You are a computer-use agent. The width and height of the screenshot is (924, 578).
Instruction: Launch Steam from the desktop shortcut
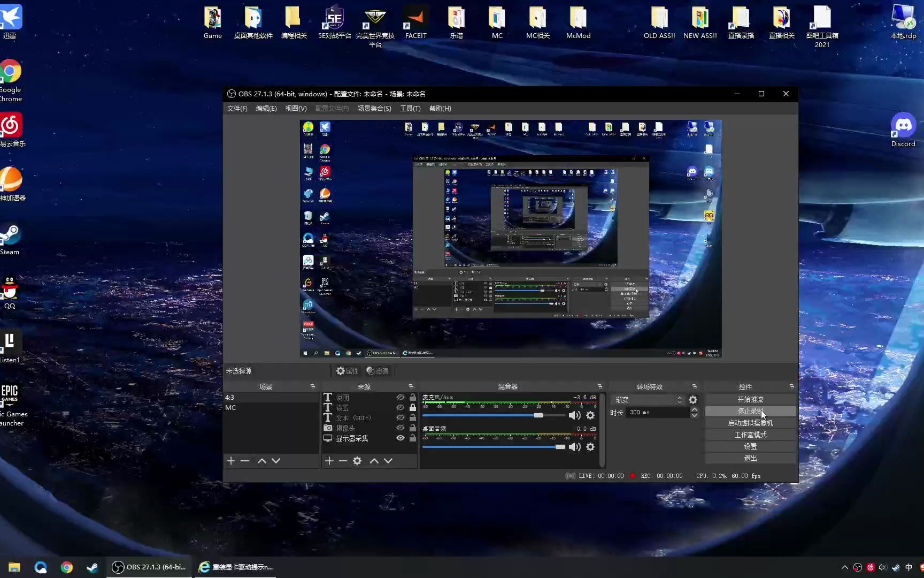coord(10,240)
